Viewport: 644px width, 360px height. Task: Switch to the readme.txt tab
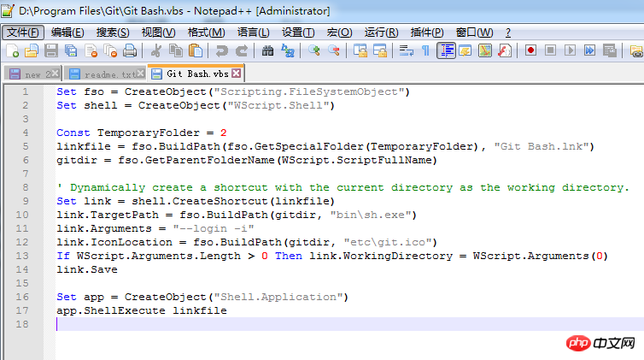click(106, 74)
